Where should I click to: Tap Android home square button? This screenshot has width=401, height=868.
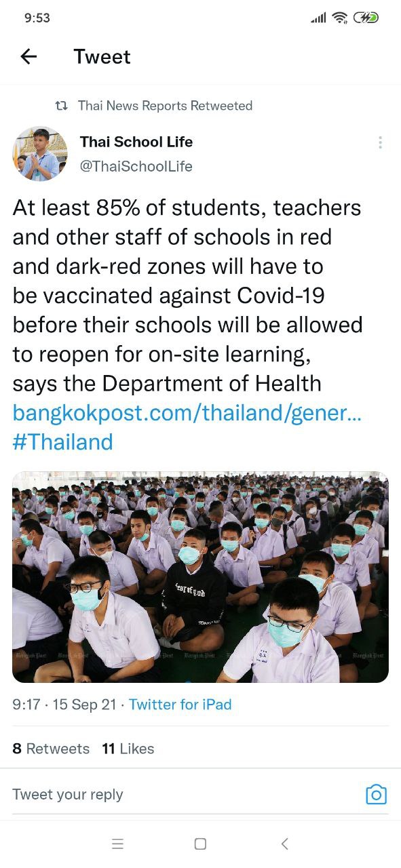pyautogui.click(x=200, y=844)
